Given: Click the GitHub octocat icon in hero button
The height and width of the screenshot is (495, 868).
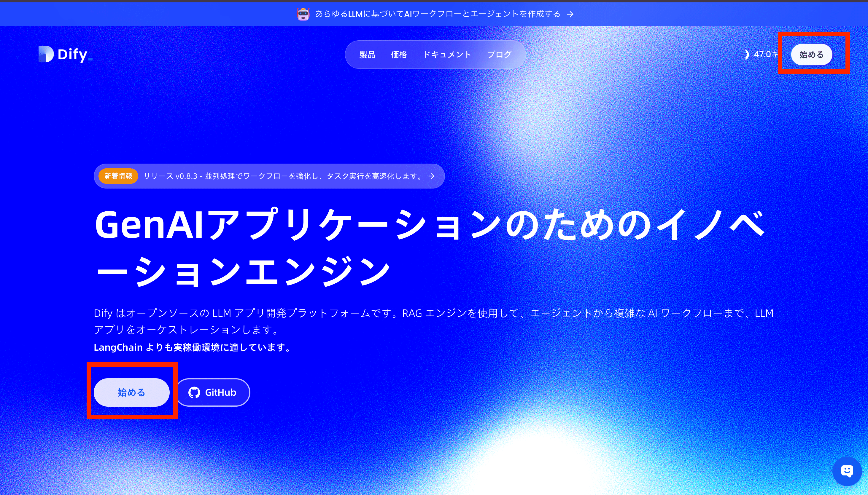Looking at the screenshot, I should [194, 393].
